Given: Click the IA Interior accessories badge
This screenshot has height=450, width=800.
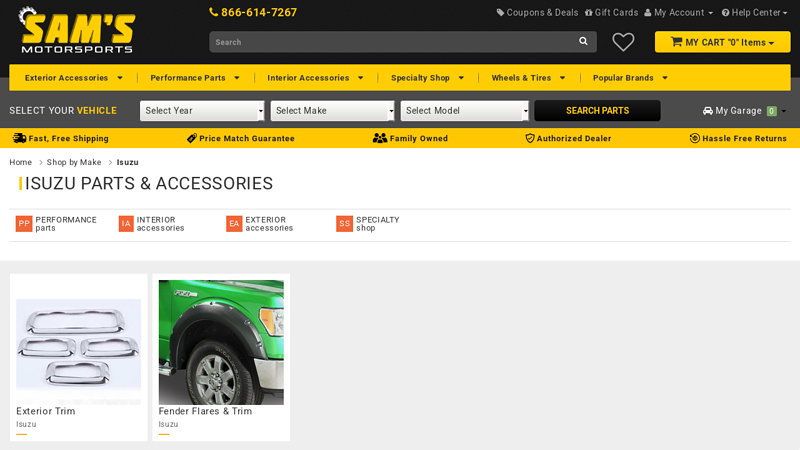Looking at the screenshot, I should point(126,223).
